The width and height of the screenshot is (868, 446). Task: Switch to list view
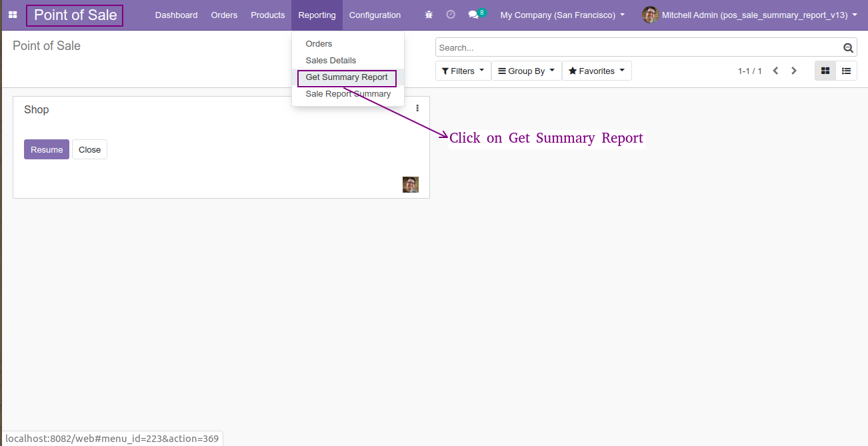(x=847, y=71)
